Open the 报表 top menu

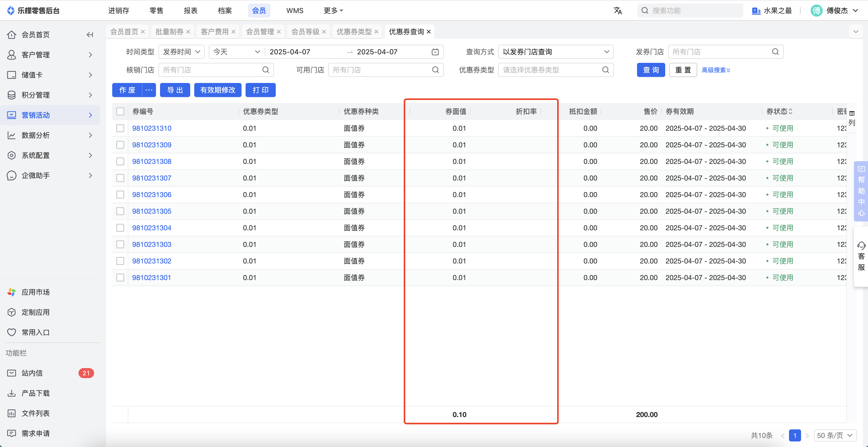190,11
